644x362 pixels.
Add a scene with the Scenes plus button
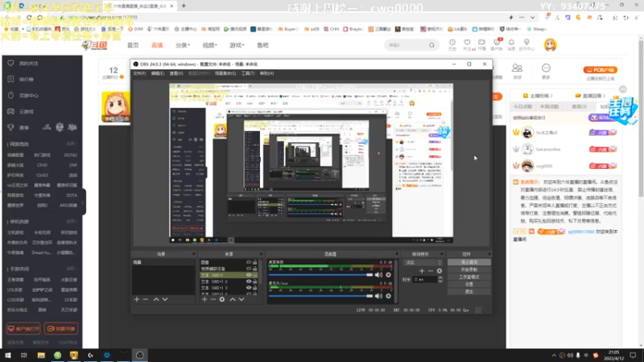click(x=137, y=299)
